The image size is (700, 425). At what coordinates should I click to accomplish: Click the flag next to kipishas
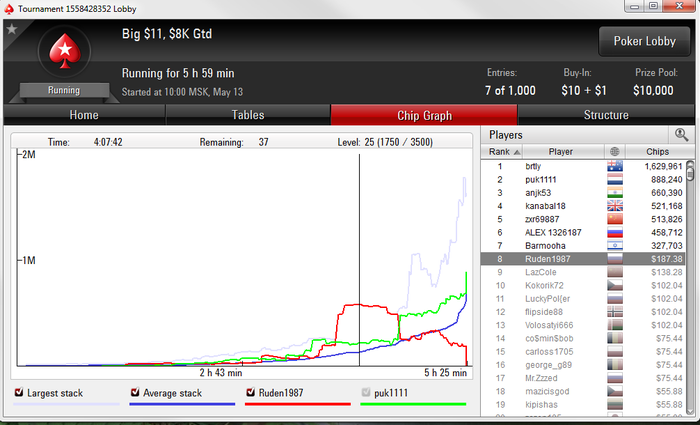(615, 404)
